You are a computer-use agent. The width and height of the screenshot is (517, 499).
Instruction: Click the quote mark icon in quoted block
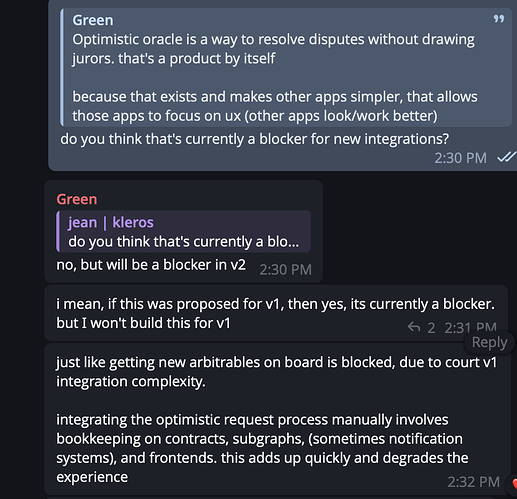pos(499,19)
